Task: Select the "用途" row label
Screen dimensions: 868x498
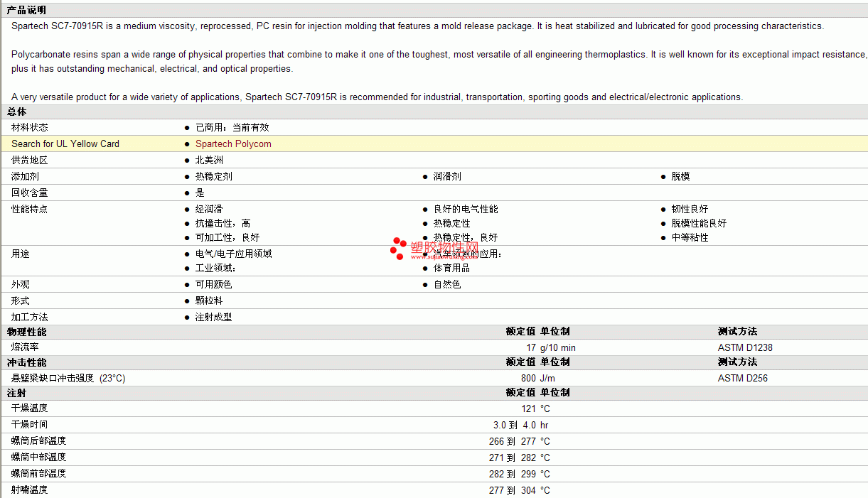Action: [21, 254]
